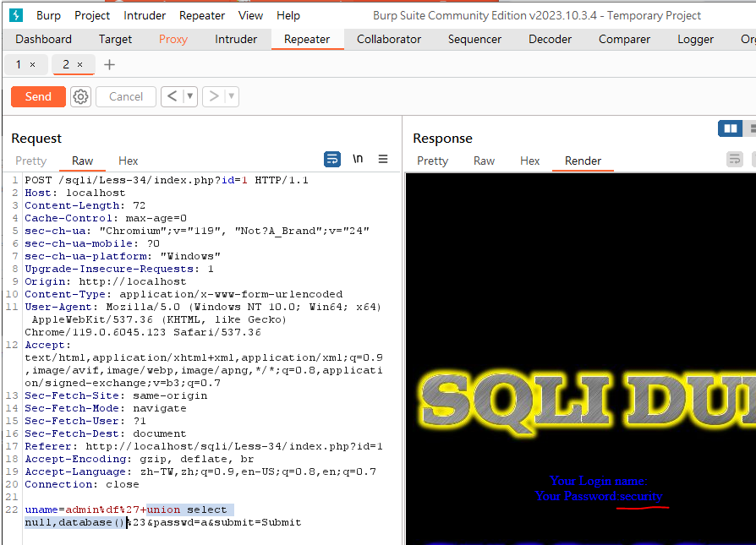Select Hex view in Response panel
Screen dimensions: 756x545
(530, 161)
